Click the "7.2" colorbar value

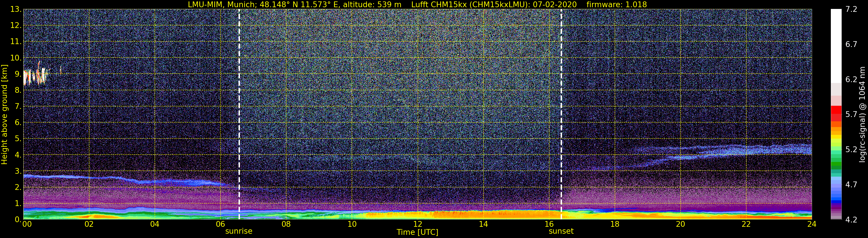coord(851,10)
